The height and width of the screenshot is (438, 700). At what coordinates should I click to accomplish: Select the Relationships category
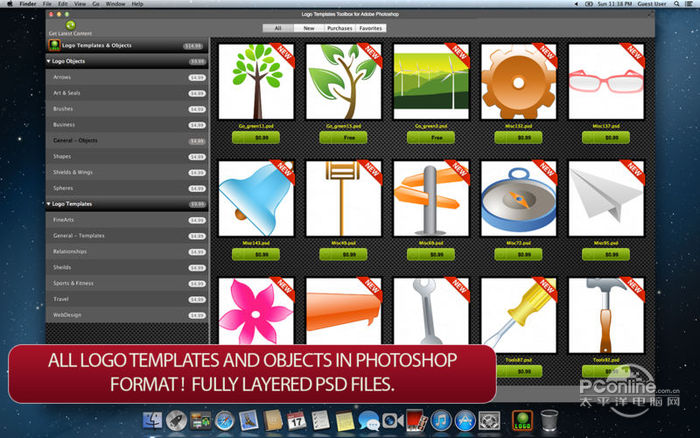pos(127,251)
